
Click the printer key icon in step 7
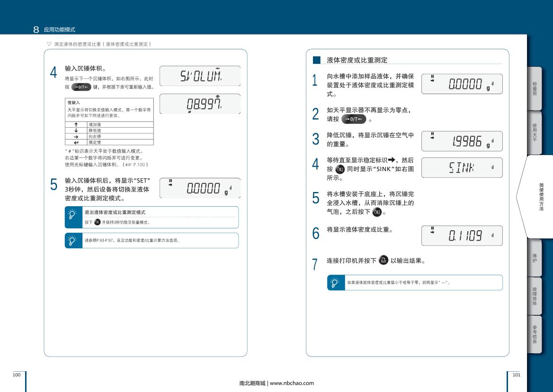click(384, 260)
